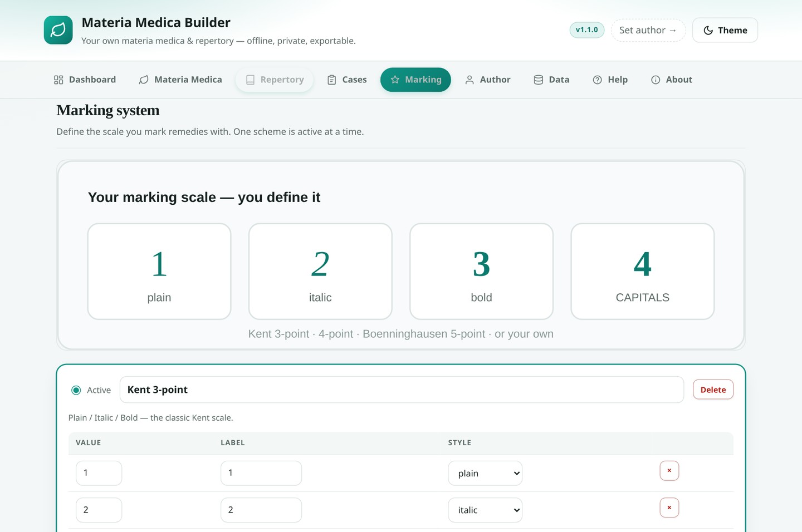Image resolution: width=802 pixels, height=532 pixels.
Task: Open the Author tab label
Action: tap(495, 80)
